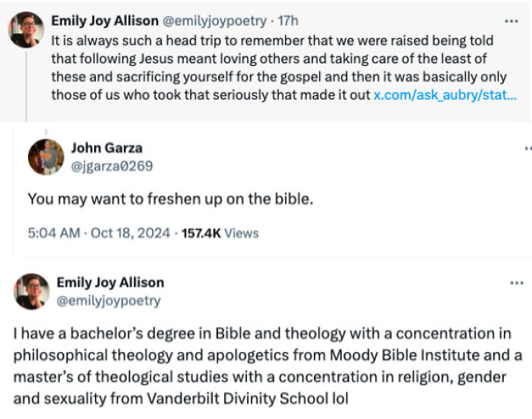Screen dimensions: 532x419
Task: Click Emily Joy Allison name on degree reply
Action: click(110, 283)
